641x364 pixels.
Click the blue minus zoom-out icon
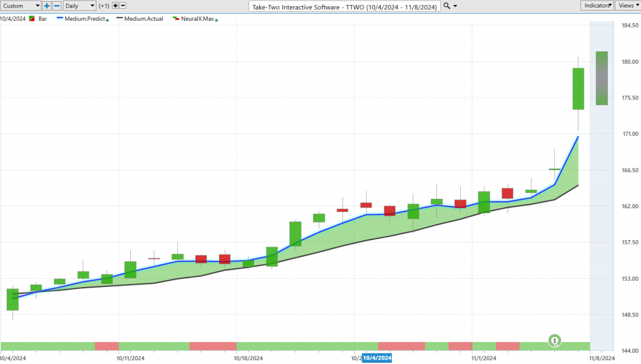point(57,6)
